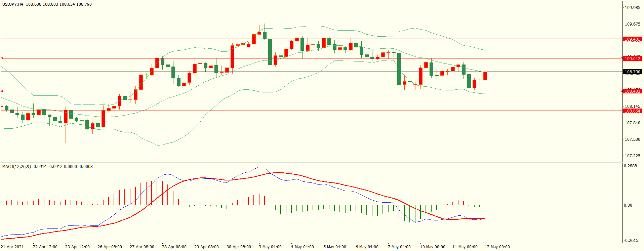Click the 107.530 price scale label
The image size is (644, 251).
(x=632, y=139)
